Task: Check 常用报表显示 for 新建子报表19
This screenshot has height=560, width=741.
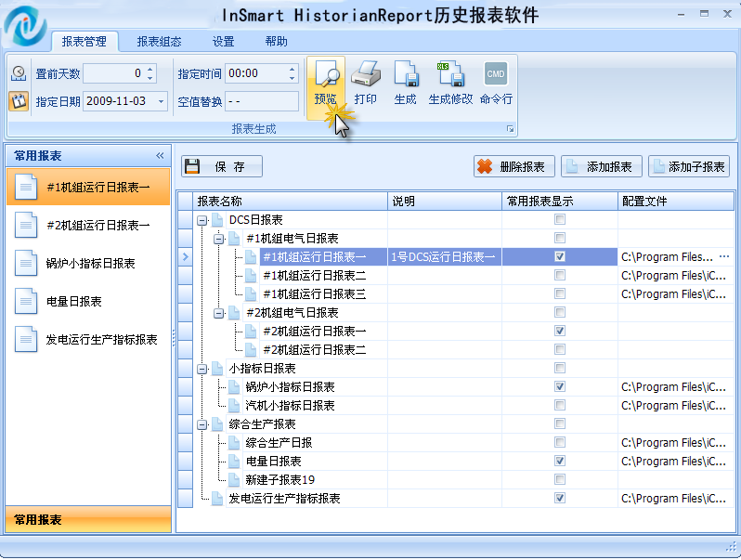Action: tap(560, 479)
